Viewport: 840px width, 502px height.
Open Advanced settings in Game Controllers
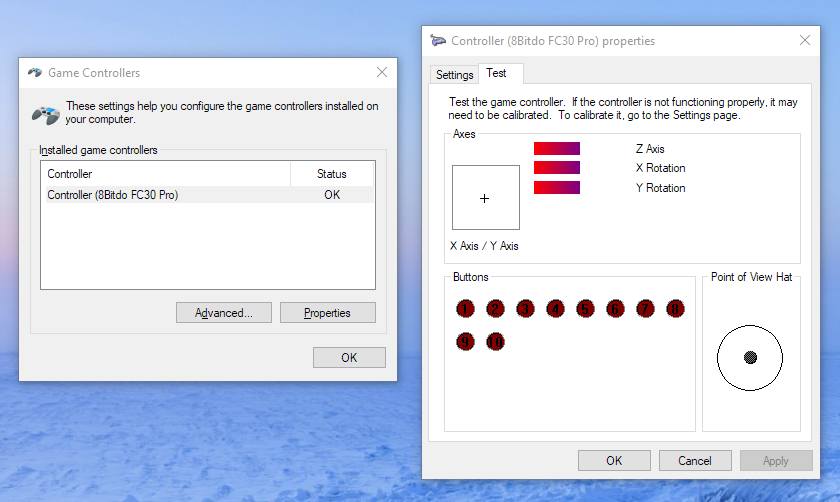[x=223, y=313]
